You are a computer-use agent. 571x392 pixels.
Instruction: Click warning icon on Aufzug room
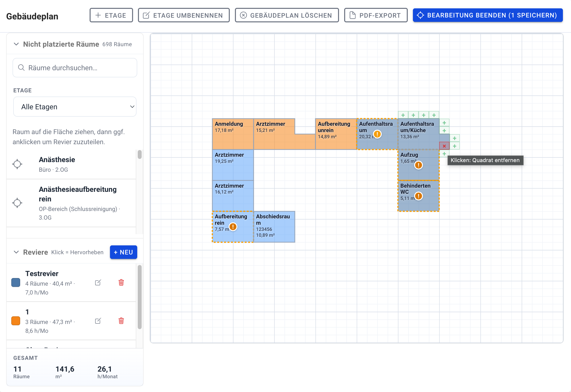418,165
